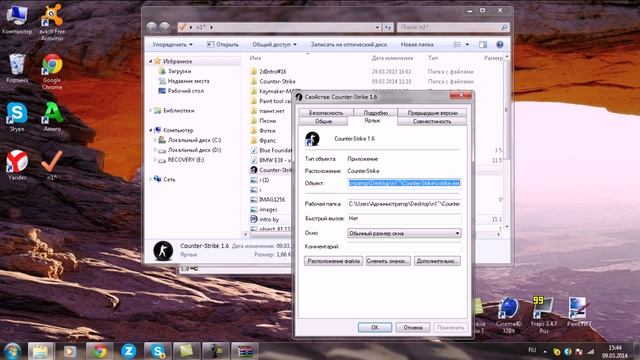Click 'Новая папка' in the toolbar
Image resolution: width=640 pixels, height=360 pixels.
pos(417,44)
